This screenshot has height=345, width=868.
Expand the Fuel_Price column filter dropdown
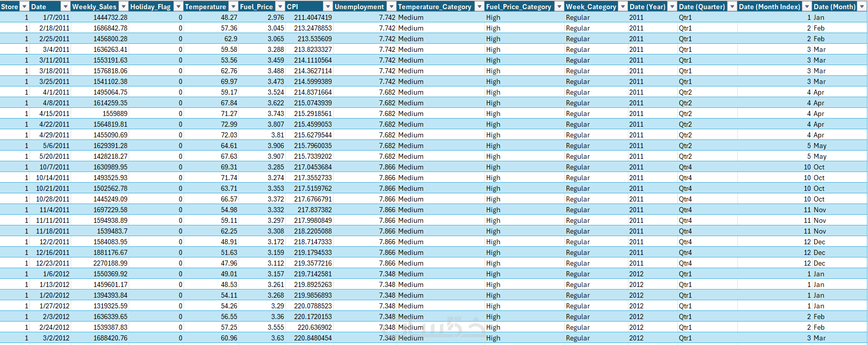click(x=280, y=7)
